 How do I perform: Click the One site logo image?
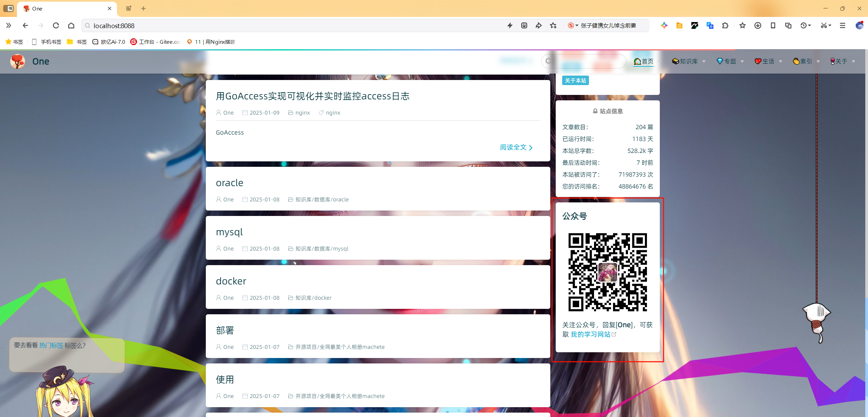18,61
